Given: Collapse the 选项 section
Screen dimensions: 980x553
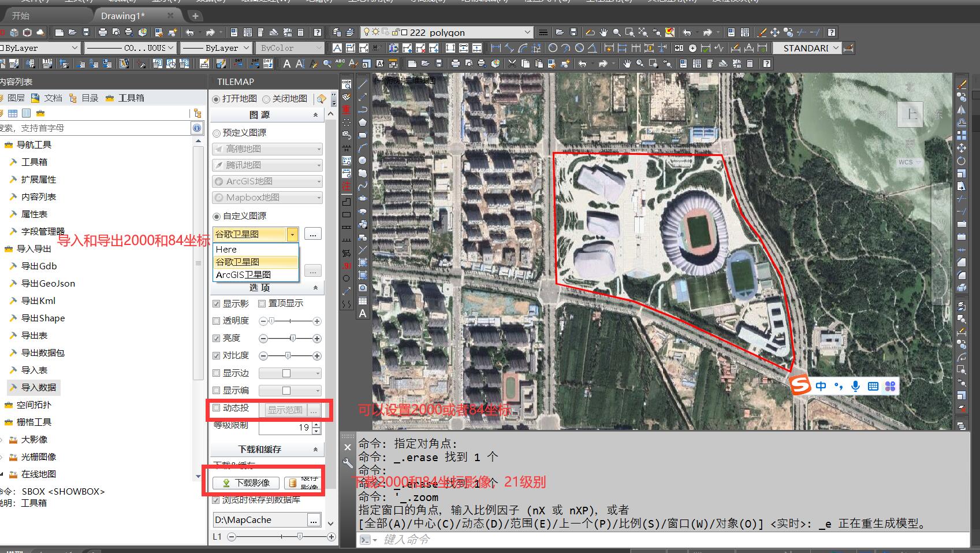Looking at the screenshot, I should coord(315,288).
